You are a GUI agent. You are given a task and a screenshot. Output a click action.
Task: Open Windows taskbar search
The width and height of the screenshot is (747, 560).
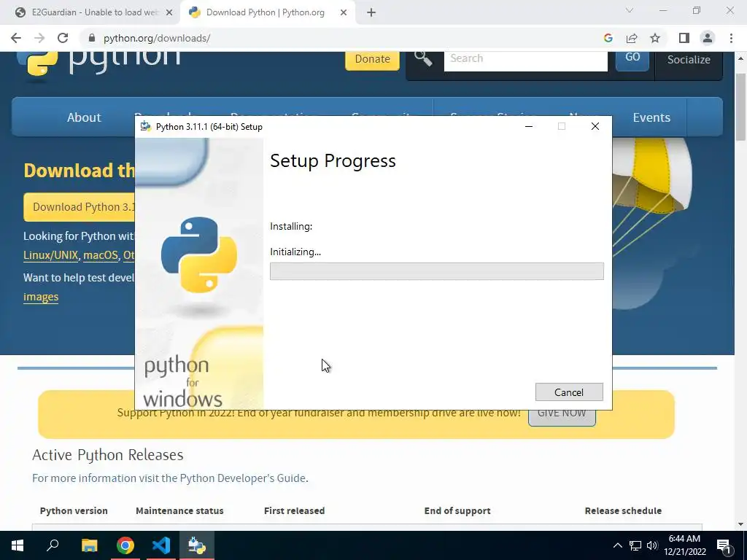tap(53, 545)
